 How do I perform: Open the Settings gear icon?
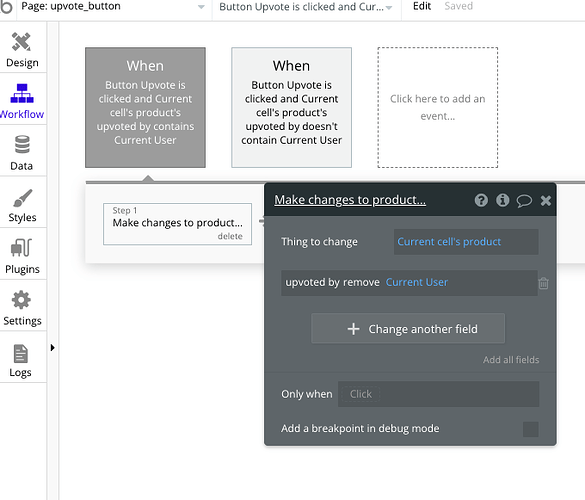(x=21, y=300)
